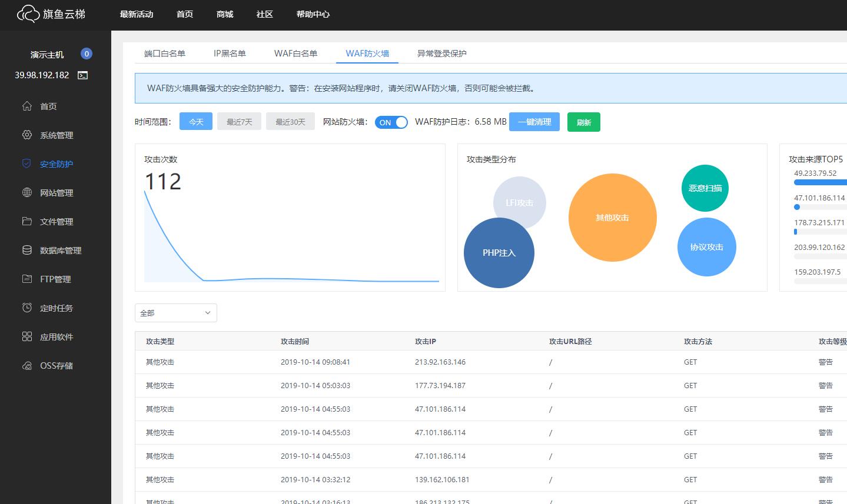Click the attack count line chart
This screenshot has height=504, width=847.
pyautogui.click(x=291, y=235)
